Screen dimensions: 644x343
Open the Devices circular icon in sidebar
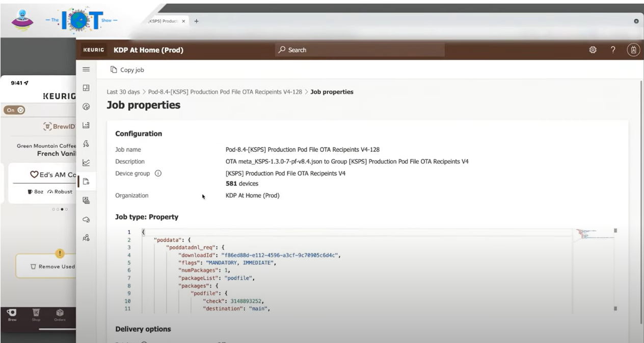point(86,107)
